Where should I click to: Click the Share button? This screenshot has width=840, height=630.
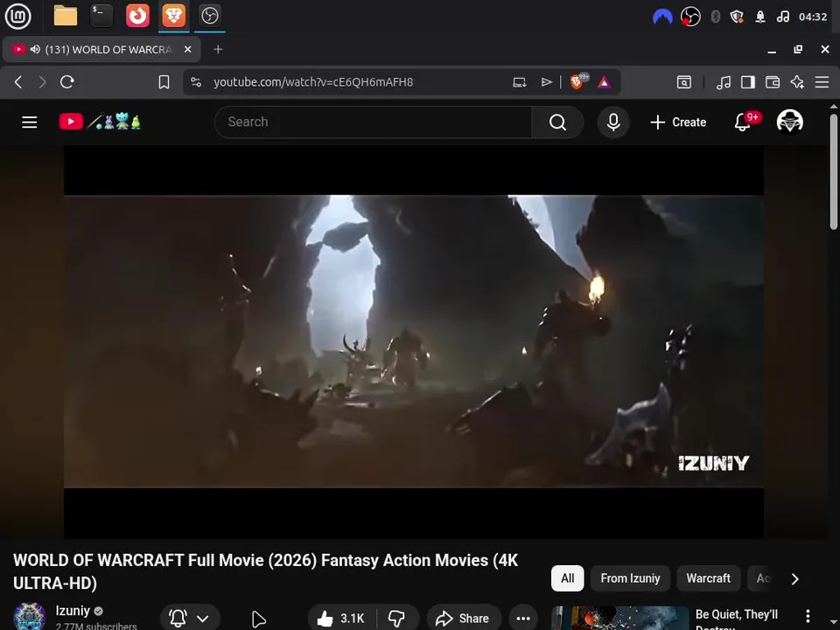click(464, 619)
